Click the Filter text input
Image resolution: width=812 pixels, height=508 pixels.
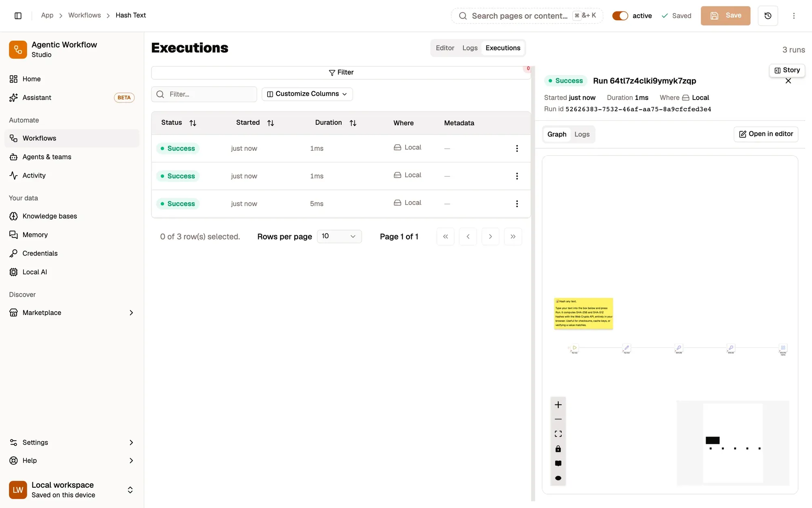204,94
